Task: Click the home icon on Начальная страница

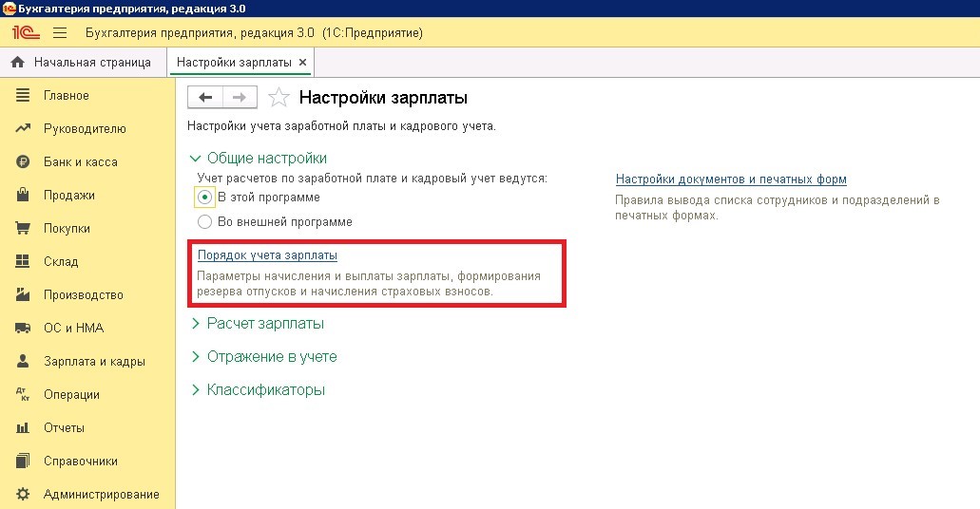Action: coord(17,62)
